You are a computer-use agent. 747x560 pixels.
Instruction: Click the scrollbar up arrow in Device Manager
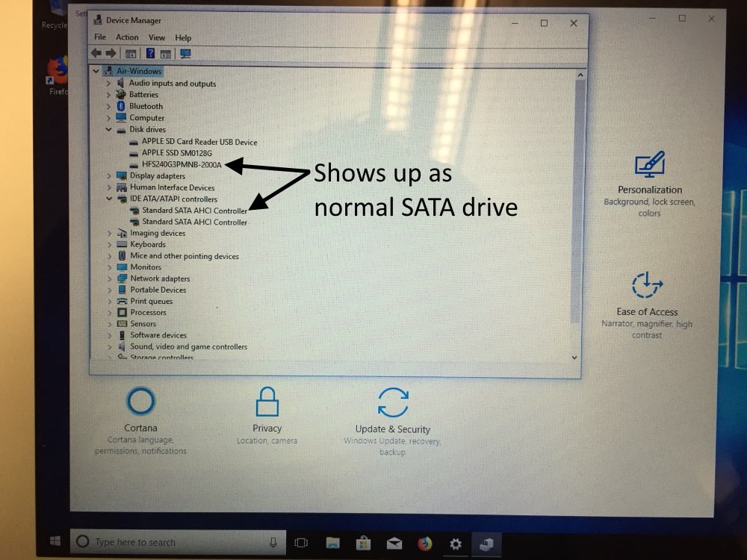[x=580, y=75]
